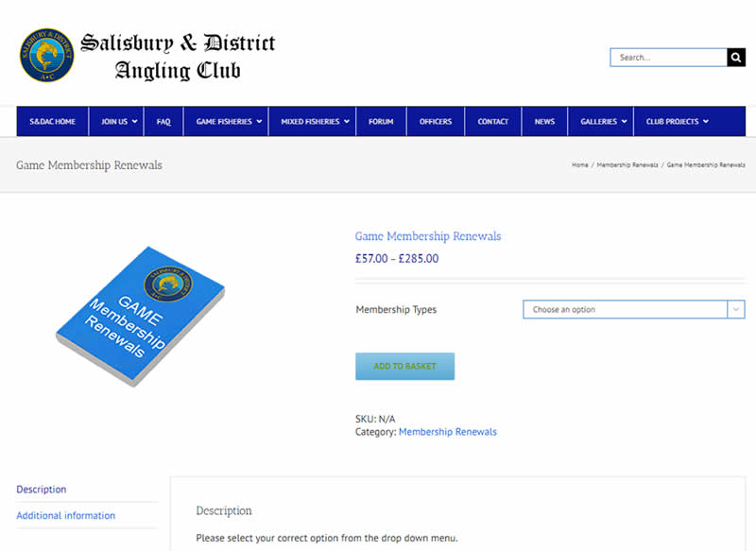Expand the Mixed Fisheries menu
Viewport: 756px width, 551px height.
click(x=312, y=122)
